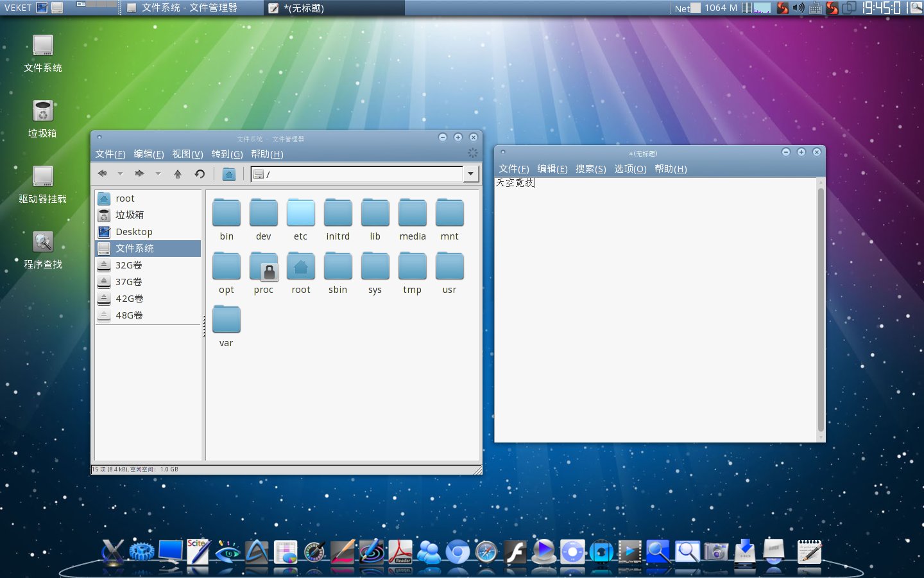The width and height of the screenshot is (924, 578).
Task: Select the 32G卷 volume
Action: pyautogui.click(x=148, y=265)
